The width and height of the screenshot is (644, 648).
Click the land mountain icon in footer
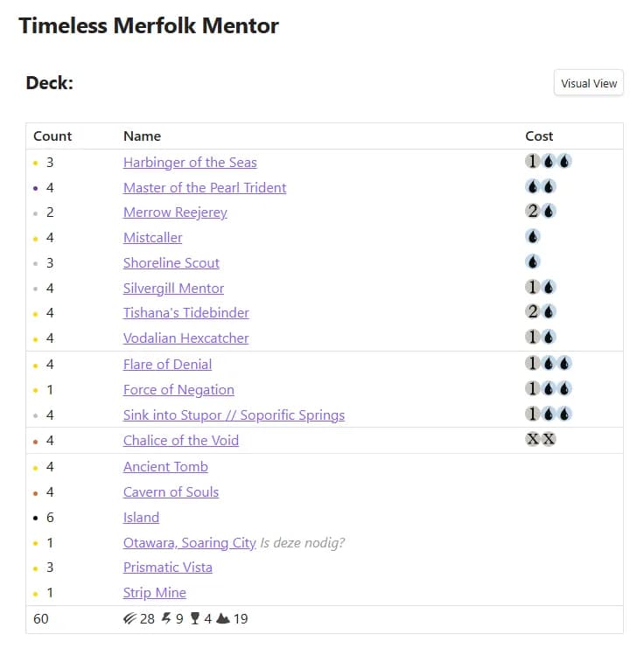coord(223,618)
